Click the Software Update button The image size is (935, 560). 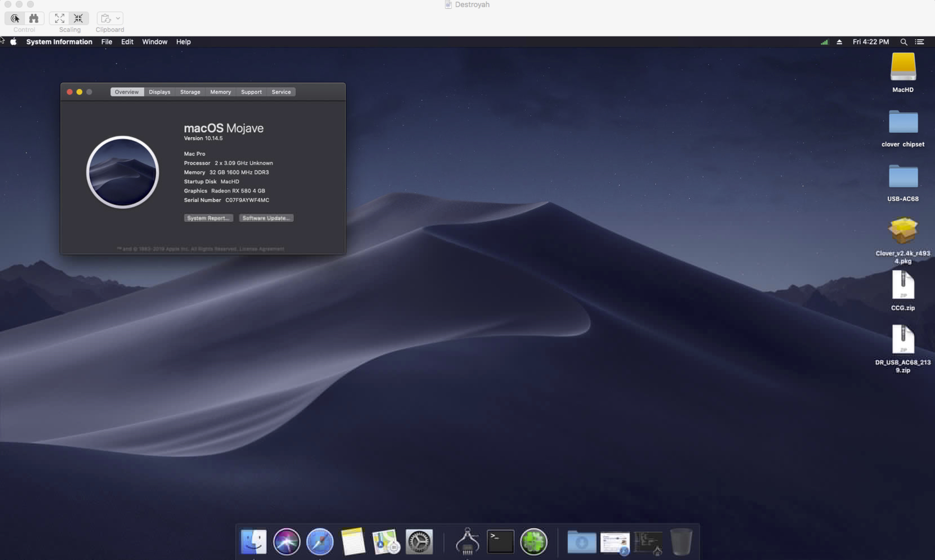pos(266,218)
